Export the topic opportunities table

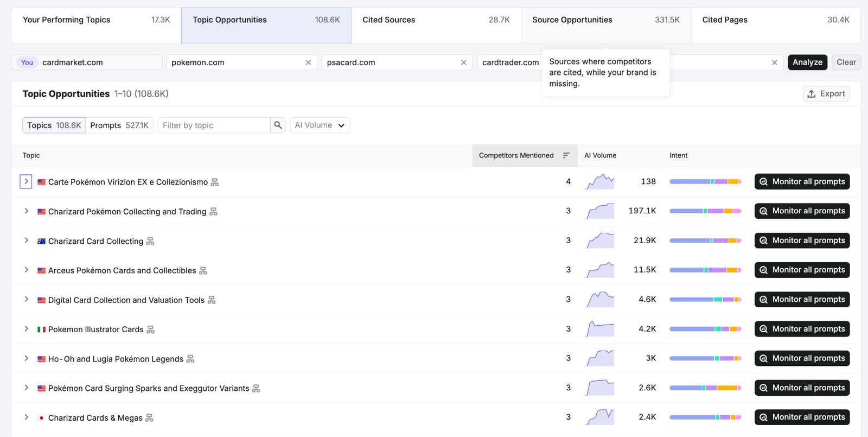coord(826,94)
